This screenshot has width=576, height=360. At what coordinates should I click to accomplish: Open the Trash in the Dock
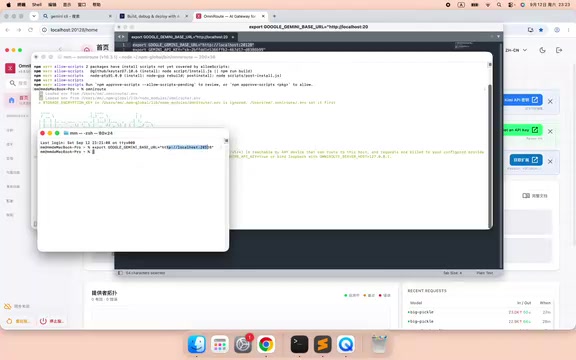click(379, 344)
